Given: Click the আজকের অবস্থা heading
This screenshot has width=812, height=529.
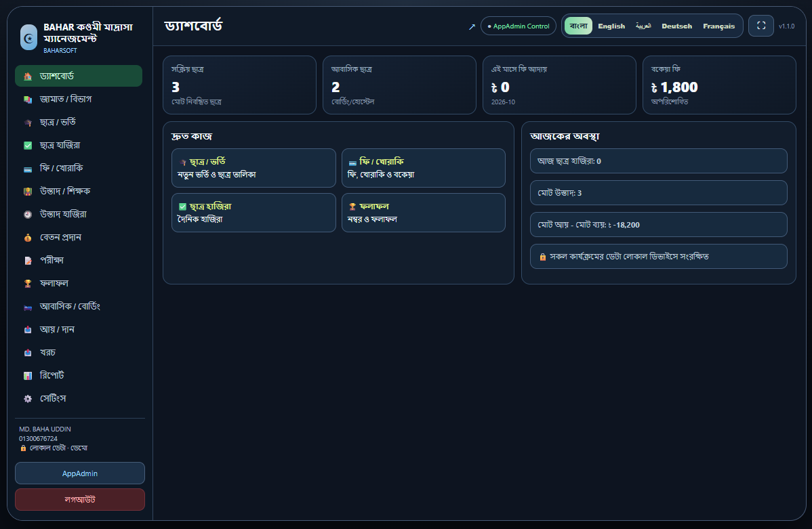Looking at the screenshot, I should 565,136.
